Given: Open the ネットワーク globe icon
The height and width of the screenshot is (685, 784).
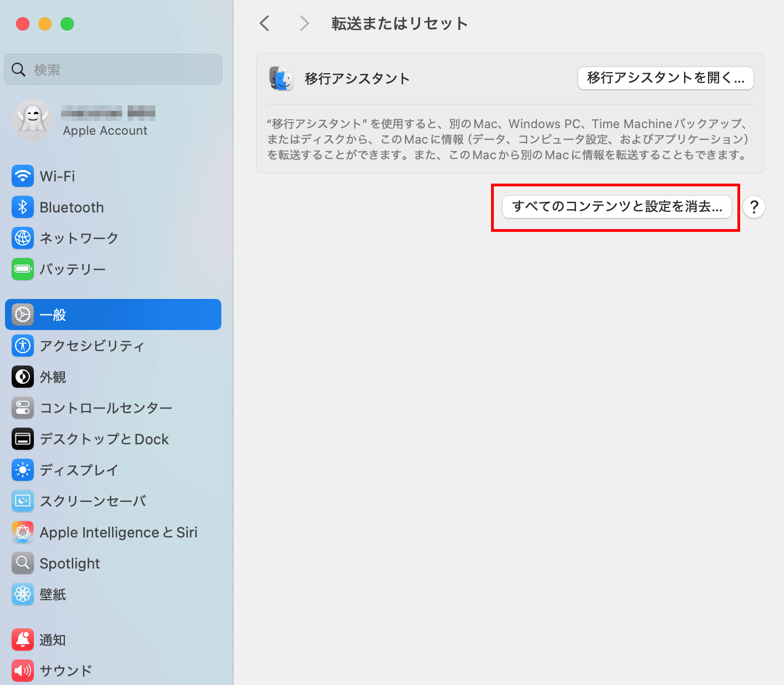Looking at the screenshot, I should pos(23,239).
